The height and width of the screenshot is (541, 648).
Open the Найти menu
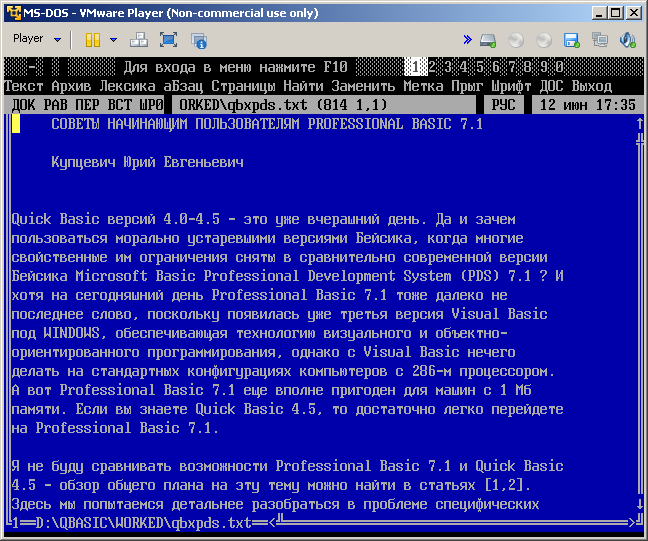coord(303,86)
